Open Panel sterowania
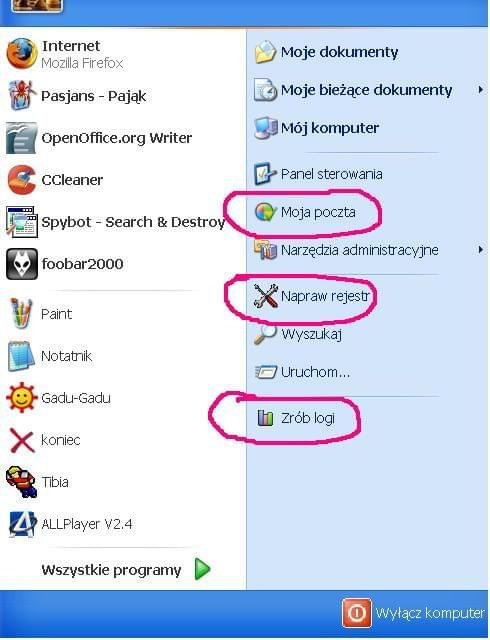 (318, 174)
